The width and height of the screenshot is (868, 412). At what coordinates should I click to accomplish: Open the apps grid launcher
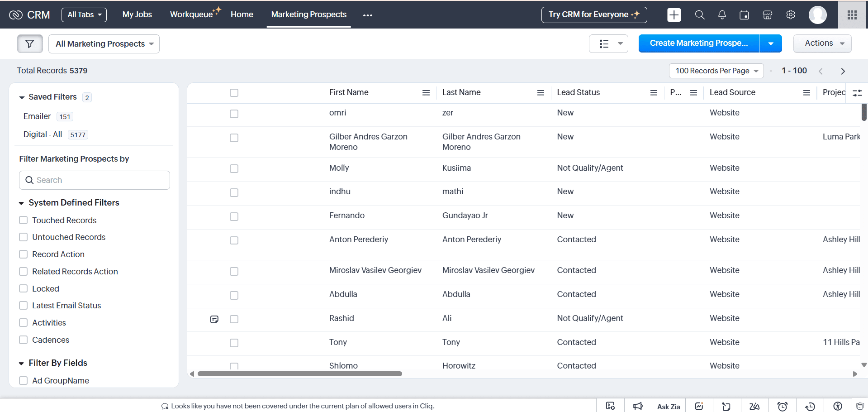(852, 15)
